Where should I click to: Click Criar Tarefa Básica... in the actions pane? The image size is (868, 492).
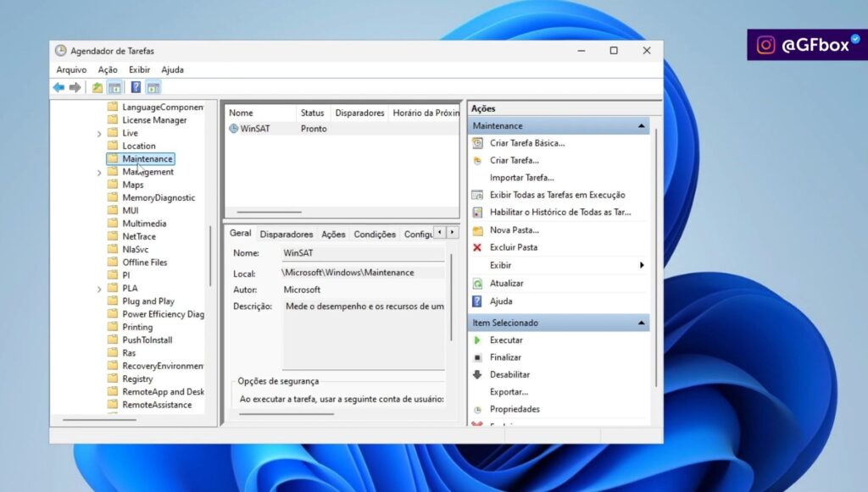pyautogui.click(x=527, y=143)
